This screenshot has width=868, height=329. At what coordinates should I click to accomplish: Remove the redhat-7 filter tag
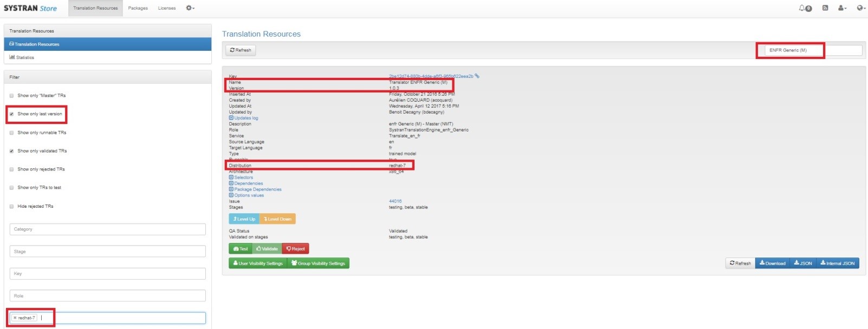[x=15, y=318]
